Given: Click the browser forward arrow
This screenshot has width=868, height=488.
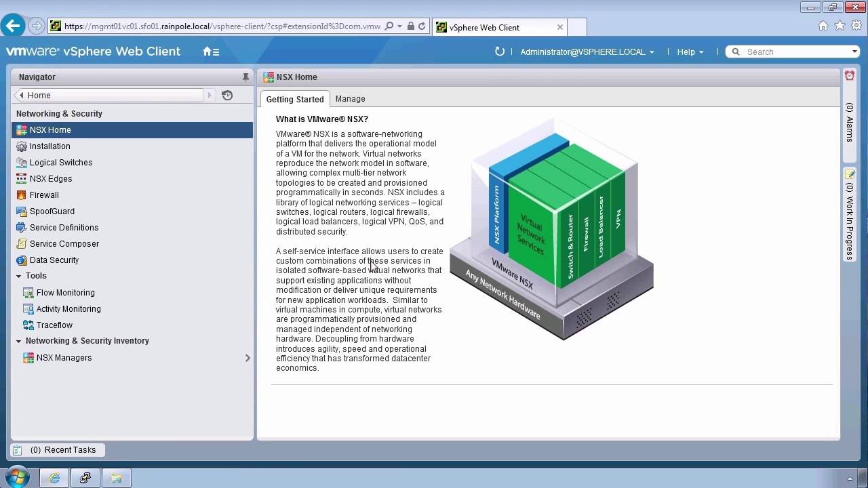Looking at the screenshot, I should tap(37, 26).
